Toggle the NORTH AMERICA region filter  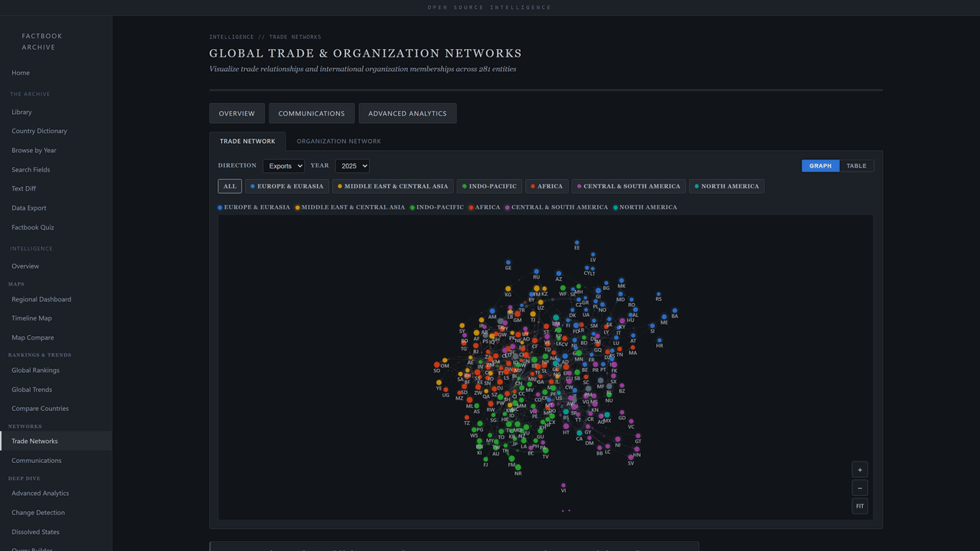(x=727, y=186)
